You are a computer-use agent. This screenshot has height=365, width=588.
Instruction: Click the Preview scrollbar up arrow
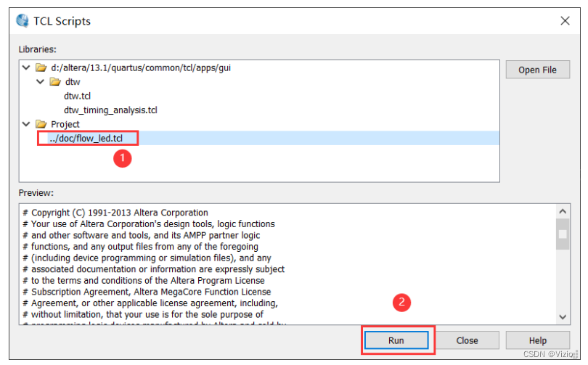coord(563,211)
